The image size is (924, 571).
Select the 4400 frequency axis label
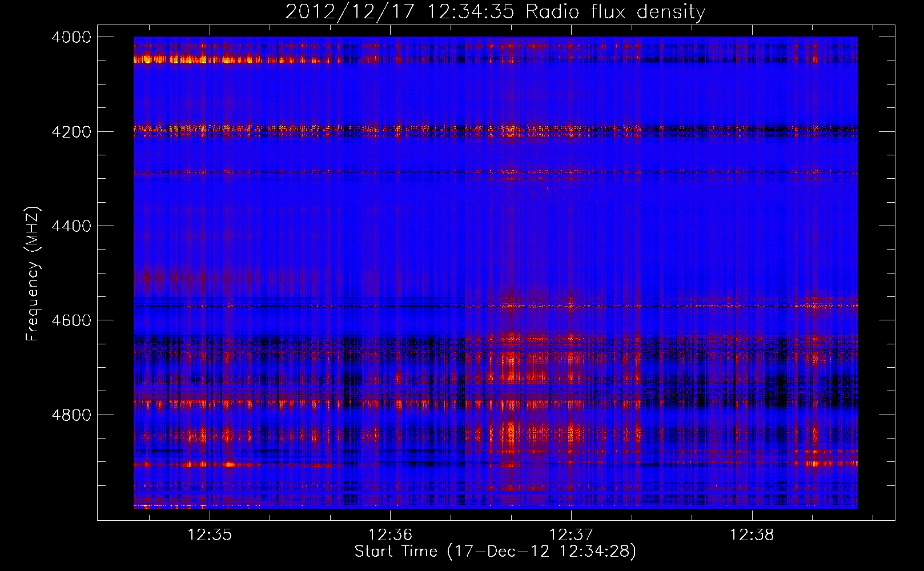point(71,226)
